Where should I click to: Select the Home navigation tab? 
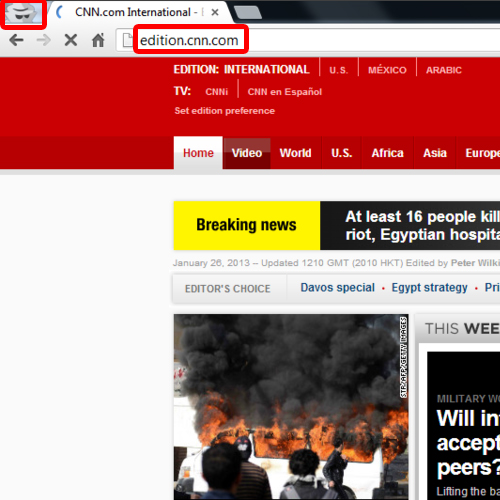198,153
